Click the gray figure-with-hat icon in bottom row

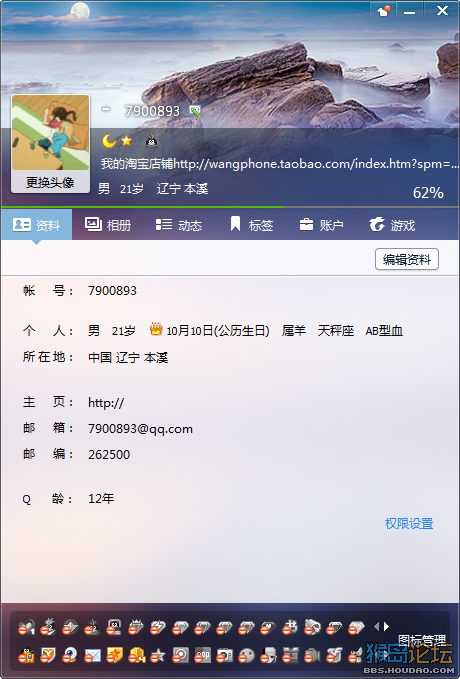coord(269,655)
